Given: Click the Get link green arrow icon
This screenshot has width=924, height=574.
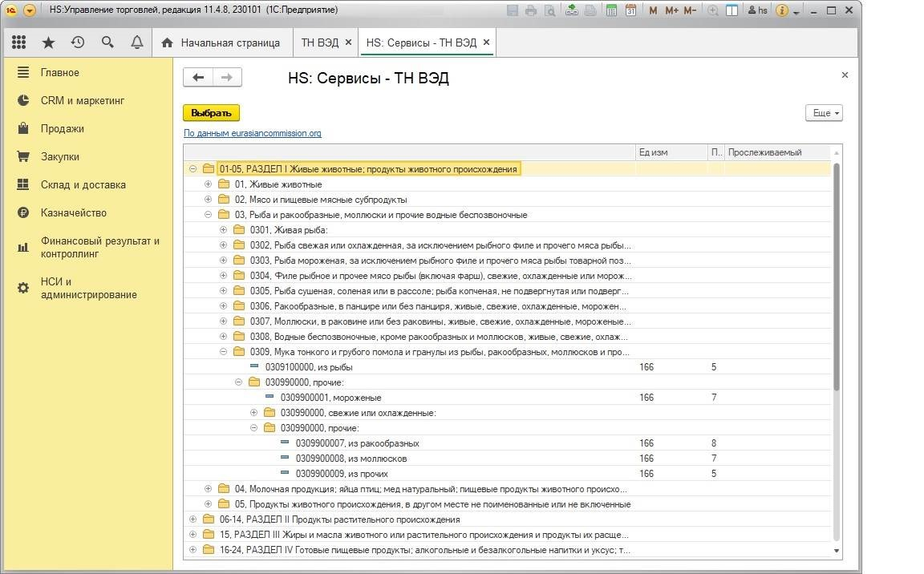Looking at the screenshot, I should click(x=571, y=10).
